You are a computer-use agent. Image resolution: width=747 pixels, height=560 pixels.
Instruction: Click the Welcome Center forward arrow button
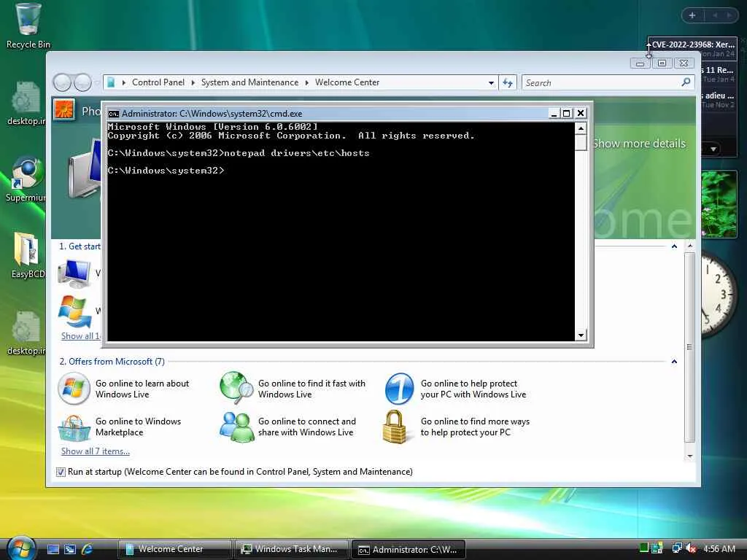[x=83, y=82]
